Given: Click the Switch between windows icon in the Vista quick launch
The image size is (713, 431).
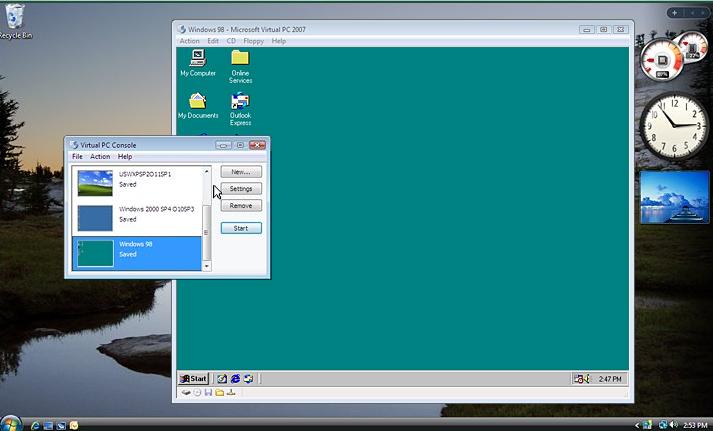Looking at the screenshot, I should pyautogui.click(x=60, y=426).
